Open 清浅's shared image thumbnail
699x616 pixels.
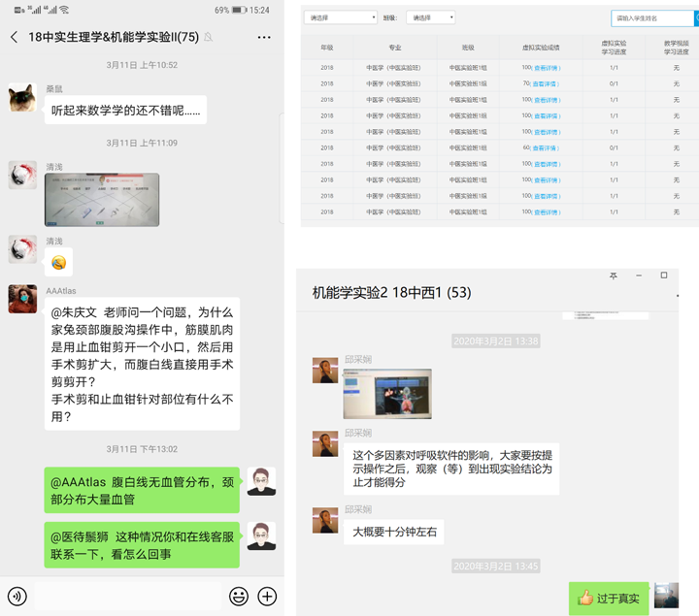pyautogui.click(x=102, y=199)
